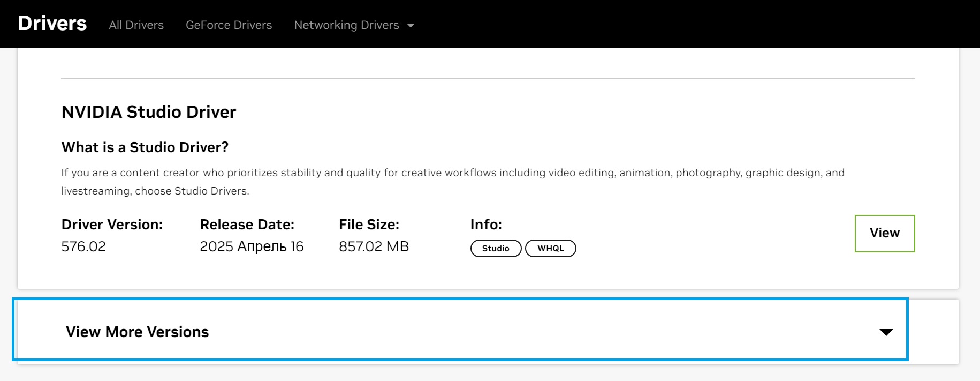Click the WHQL info badge
The height and width of the screenshot is (381, 980).
550,249
